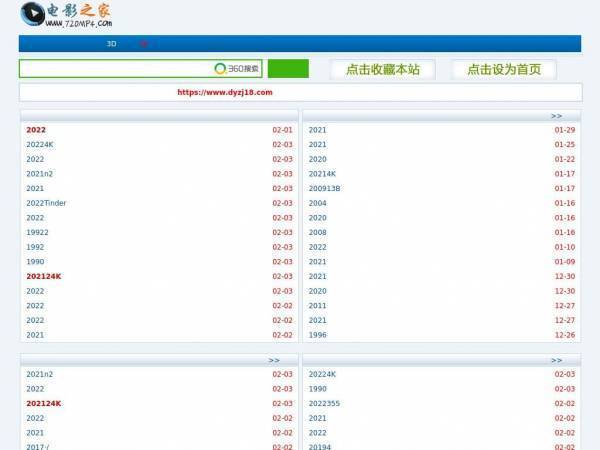Image resolution: width=600 pixels, height=450 pixels.
Task: Open the 2021 entry dated 01-25
Action: pos(318,145)
